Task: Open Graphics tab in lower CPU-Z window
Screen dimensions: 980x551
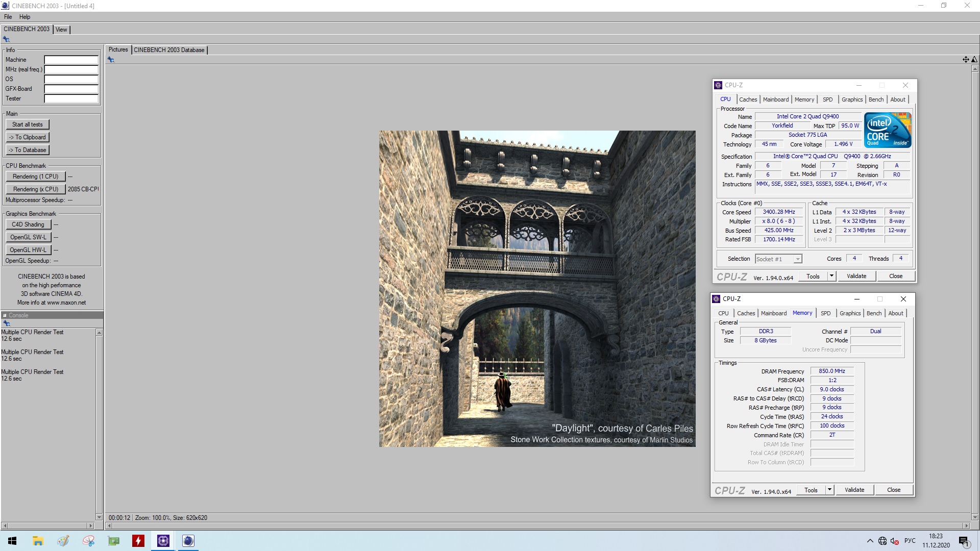Action: coord(850,313)
